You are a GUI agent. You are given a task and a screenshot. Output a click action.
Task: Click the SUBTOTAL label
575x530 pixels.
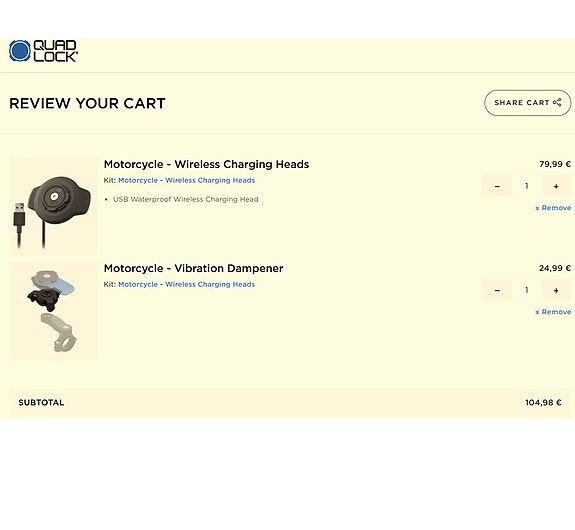click(41, 403)
